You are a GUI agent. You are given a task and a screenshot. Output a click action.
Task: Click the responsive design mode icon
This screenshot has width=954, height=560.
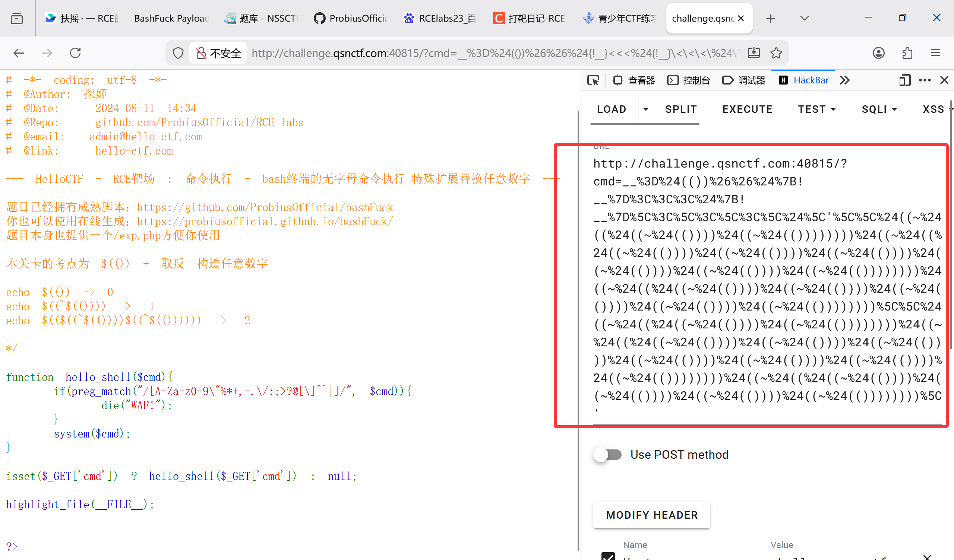[x=904, y=80]
